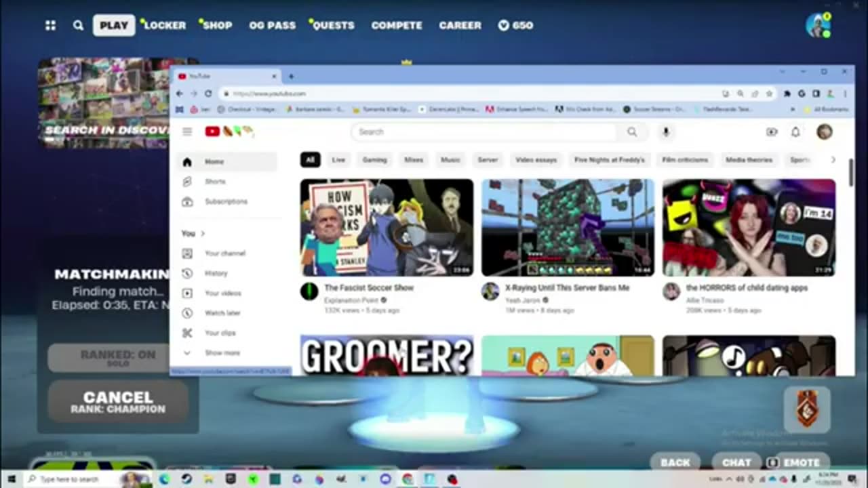Viewport: 868px width, 488px height.
Task: Open Fortnite PLAY tab
Action: pyautogui.click(x=114, y=25)
